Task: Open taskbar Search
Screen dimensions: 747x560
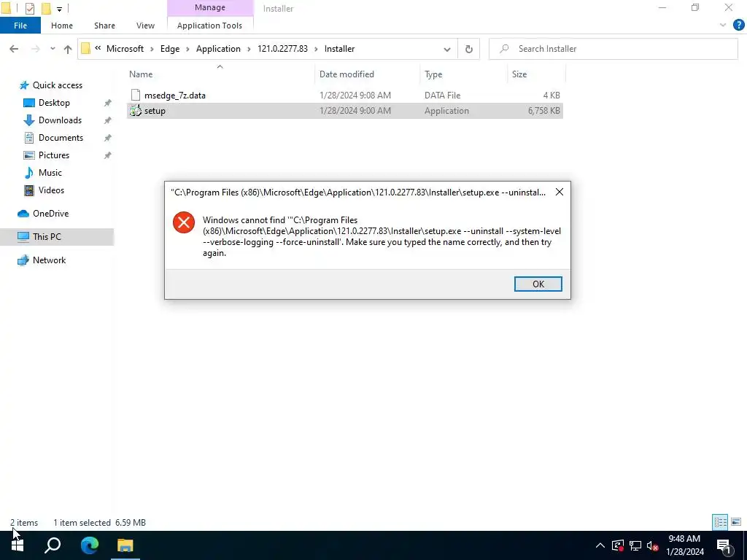Action: 53,545
